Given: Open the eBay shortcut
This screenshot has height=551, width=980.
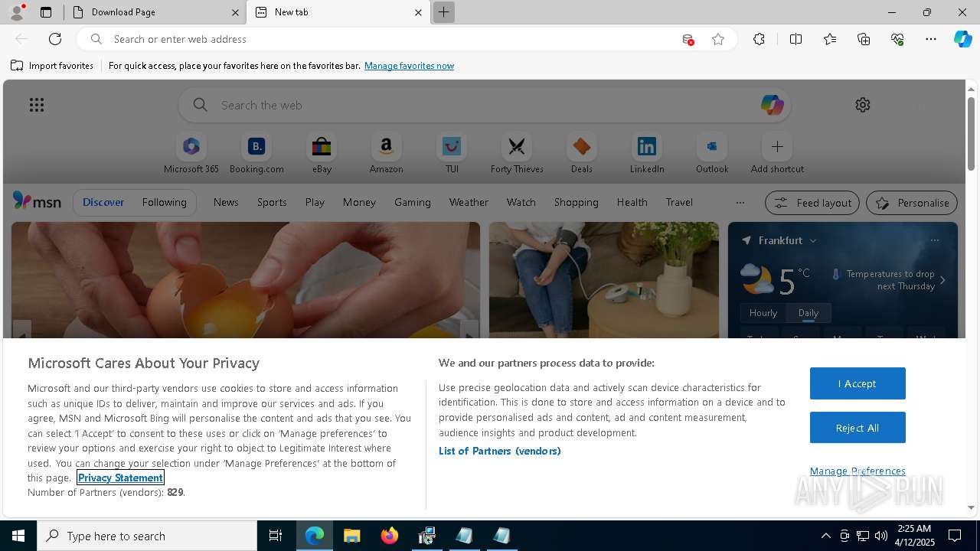Looking at the screenshot, I should (322, 154).
